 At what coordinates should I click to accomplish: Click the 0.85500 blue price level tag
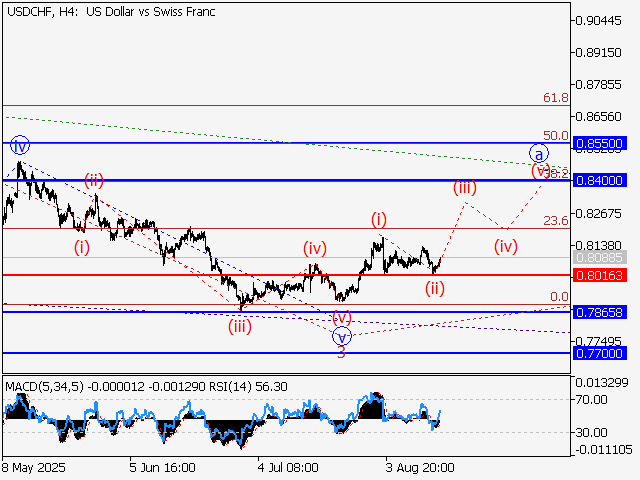[600, 144]
